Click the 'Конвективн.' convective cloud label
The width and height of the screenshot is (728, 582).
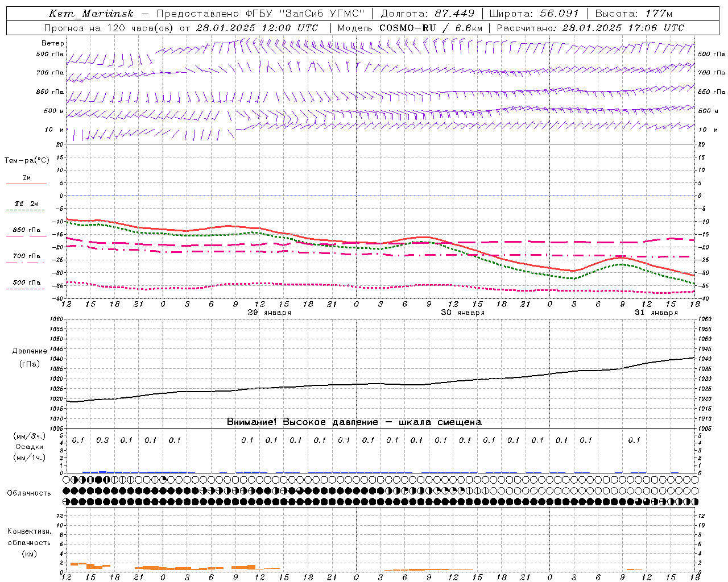[x=29, y=531]
